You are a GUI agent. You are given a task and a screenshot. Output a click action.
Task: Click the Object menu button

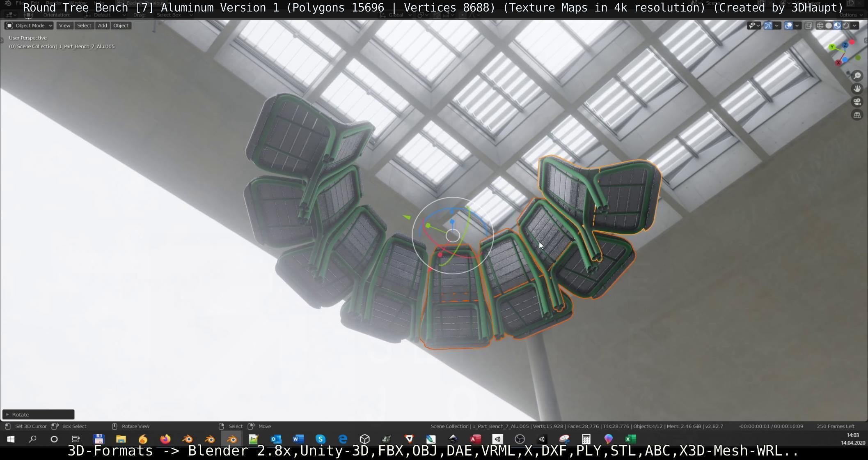click(121, 25)
